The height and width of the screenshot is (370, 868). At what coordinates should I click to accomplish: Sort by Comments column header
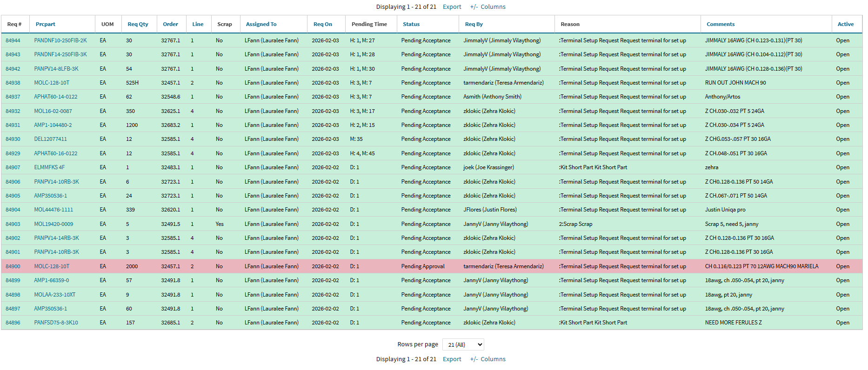(720, 24)
